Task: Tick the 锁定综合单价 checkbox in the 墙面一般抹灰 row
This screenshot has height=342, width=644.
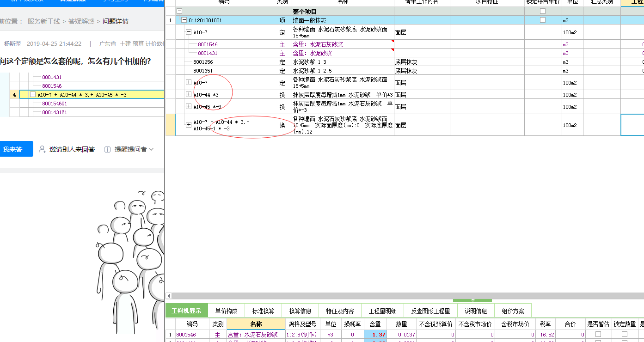Action: click(x=543, y=20)
